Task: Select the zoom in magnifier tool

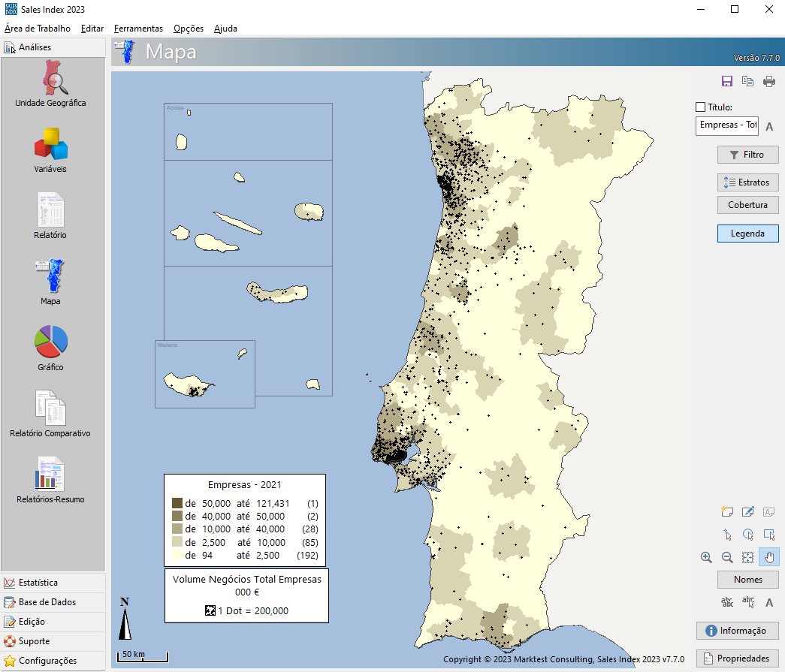Action: 706,557
